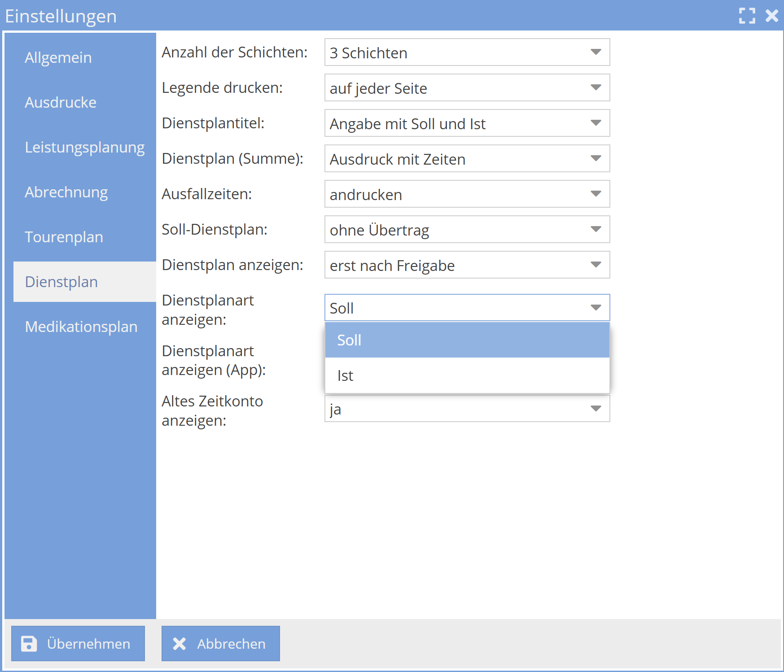Expand Dienstplantitel dropdown arrow

click(x=596, y=123)
